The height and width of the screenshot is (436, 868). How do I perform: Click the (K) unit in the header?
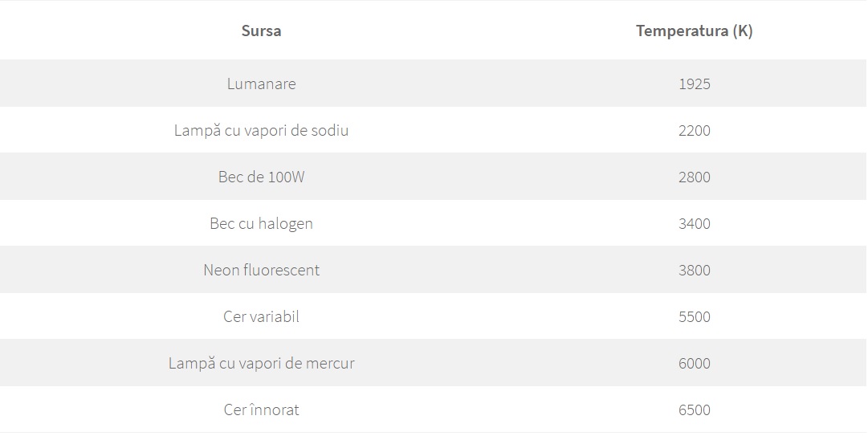pyautogui.click(x=743, y=31)
